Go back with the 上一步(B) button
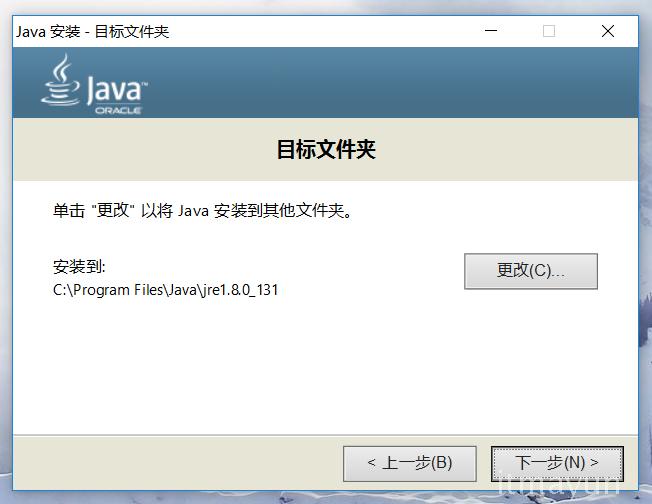The height and width of the screenshot is (504, 652). [x=409, y=463]
